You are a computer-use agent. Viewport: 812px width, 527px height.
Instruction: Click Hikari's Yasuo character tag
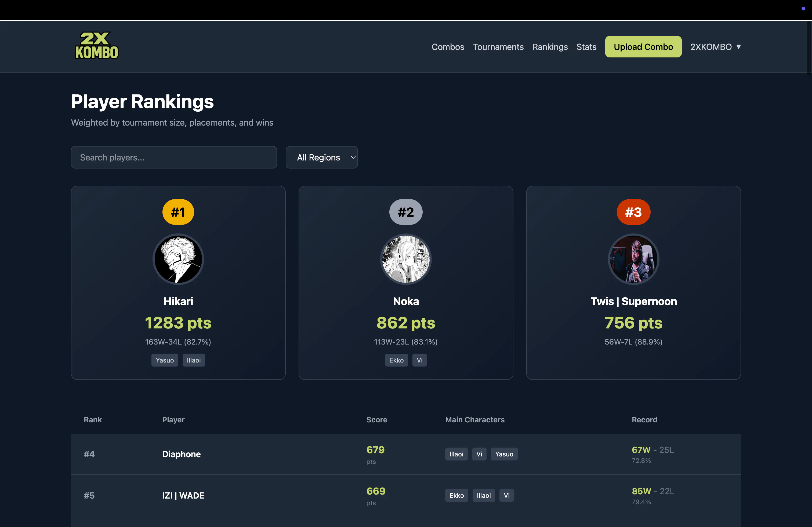tap(165, 360)
